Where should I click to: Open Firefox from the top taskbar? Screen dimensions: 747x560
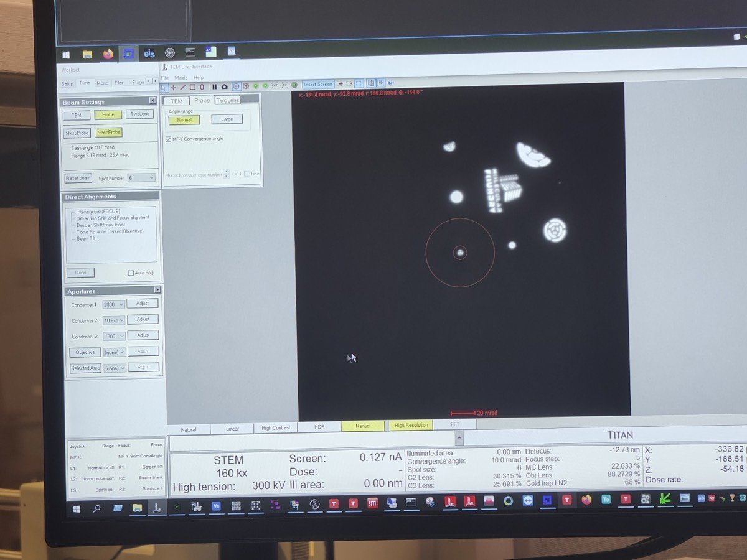(108, 54)
